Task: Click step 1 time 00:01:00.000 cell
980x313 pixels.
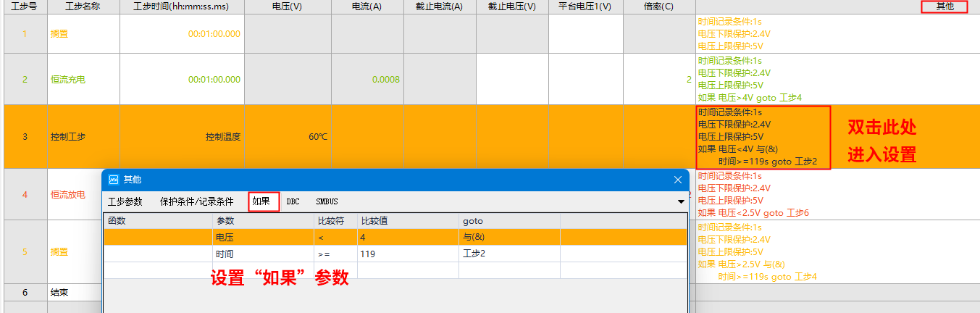Action: click(182, 33)
